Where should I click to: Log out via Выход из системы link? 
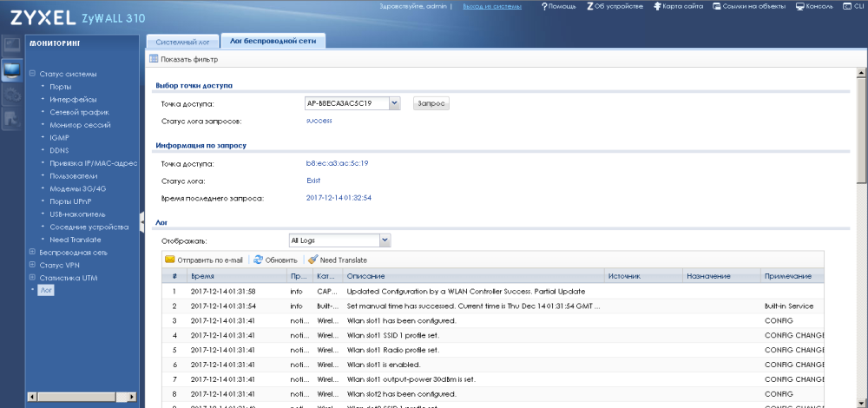click(492, 6)
